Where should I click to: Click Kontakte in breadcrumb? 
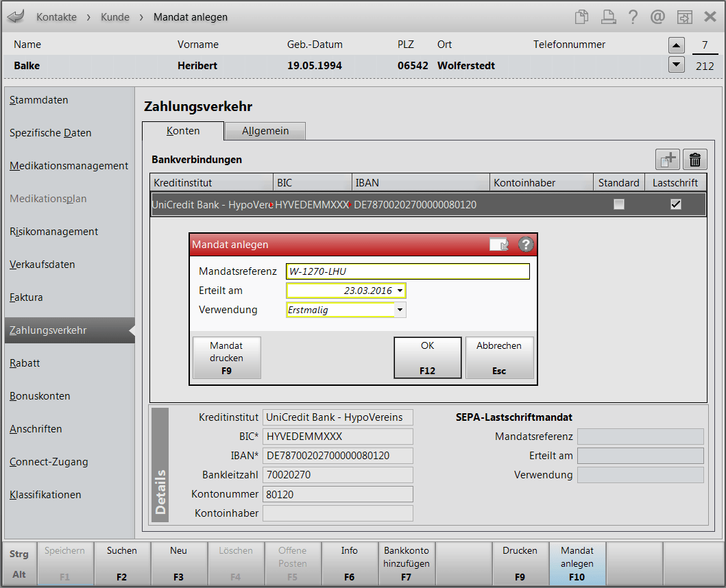pyautogui.click(x=56, y=17)
